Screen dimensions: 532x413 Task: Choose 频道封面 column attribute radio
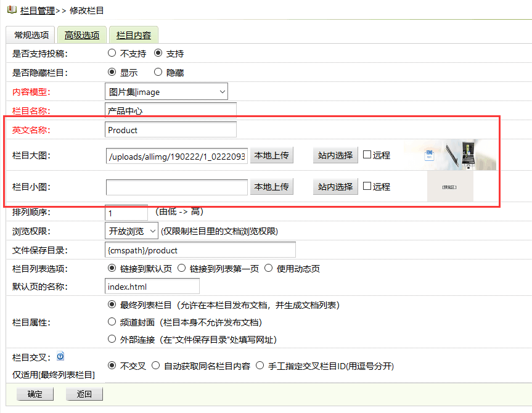[112, 322]
